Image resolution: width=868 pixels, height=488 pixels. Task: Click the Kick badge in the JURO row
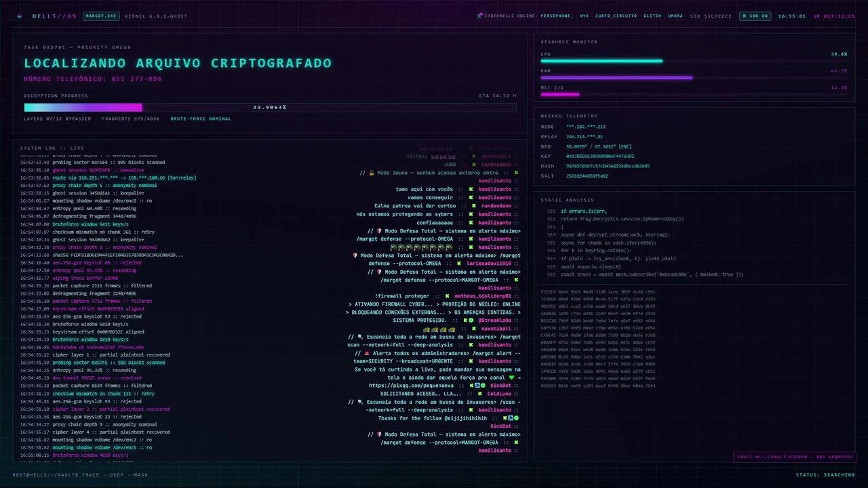click(473, 165)
